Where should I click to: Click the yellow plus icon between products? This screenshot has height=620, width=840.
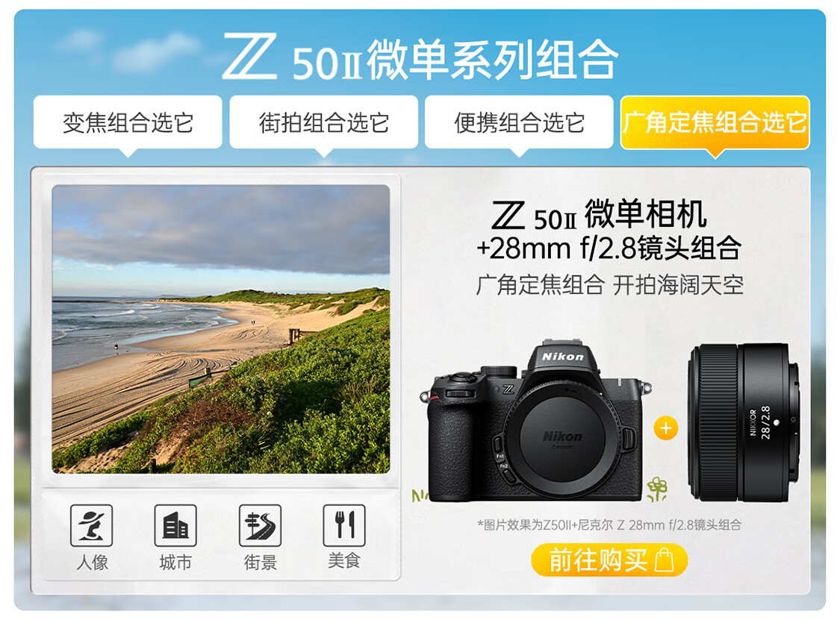click(x=666, y=428)
